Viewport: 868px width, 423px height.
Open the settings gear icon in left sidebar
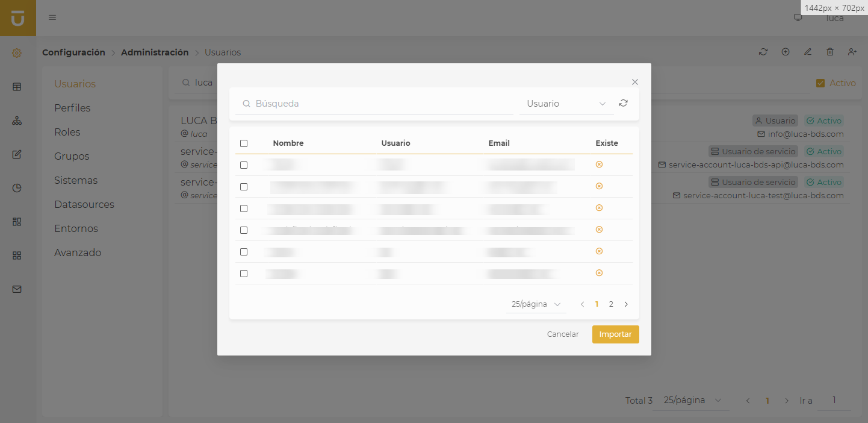coord(17,53)
